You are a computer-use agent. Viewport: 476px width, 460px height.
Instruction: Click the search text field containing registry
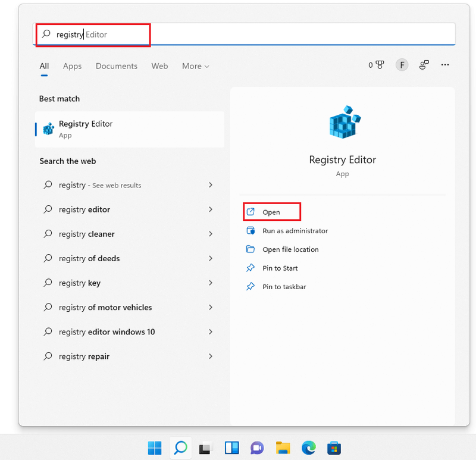pos(244,34)
